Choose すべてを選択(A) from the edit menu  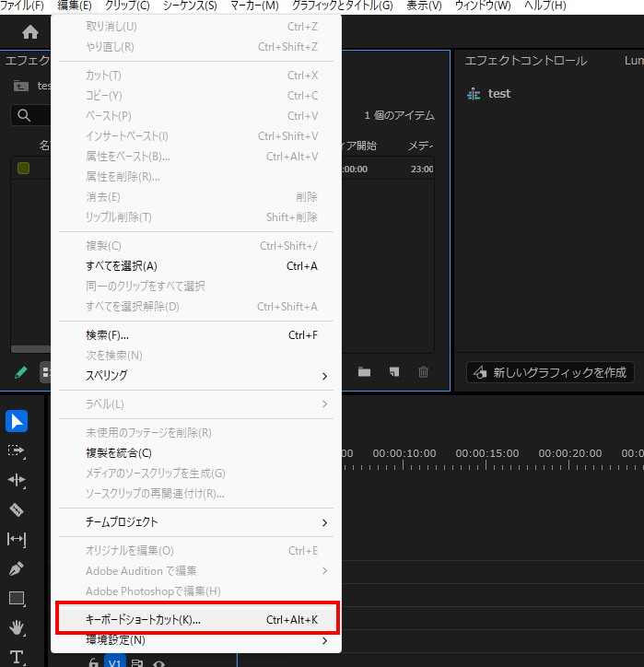point(198,266)
